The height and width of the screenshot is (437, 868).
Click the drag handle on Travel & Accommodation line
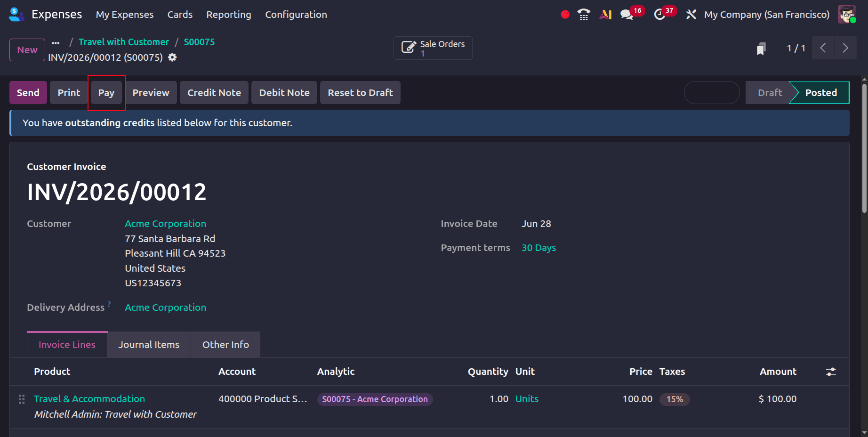pyautogui.click(x=21, y=399)
